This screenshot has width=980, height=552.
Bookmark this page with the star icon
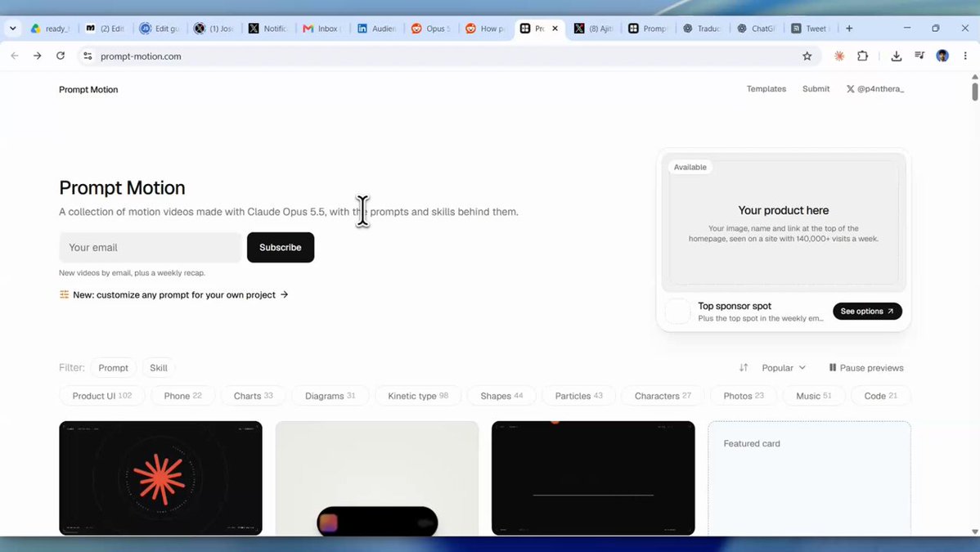pos(807,56)
